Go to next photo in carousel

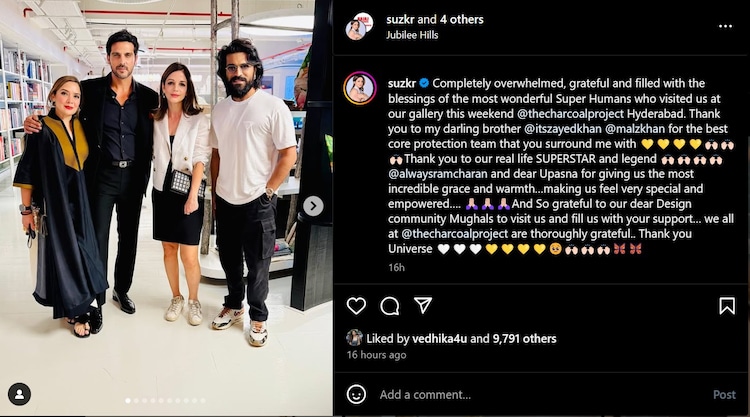[x=313, y=206]
